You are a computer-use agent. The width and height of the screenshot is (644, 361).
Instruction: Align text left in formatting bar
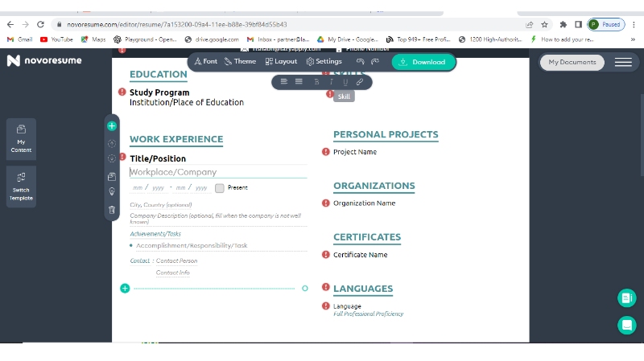(284, 82)
